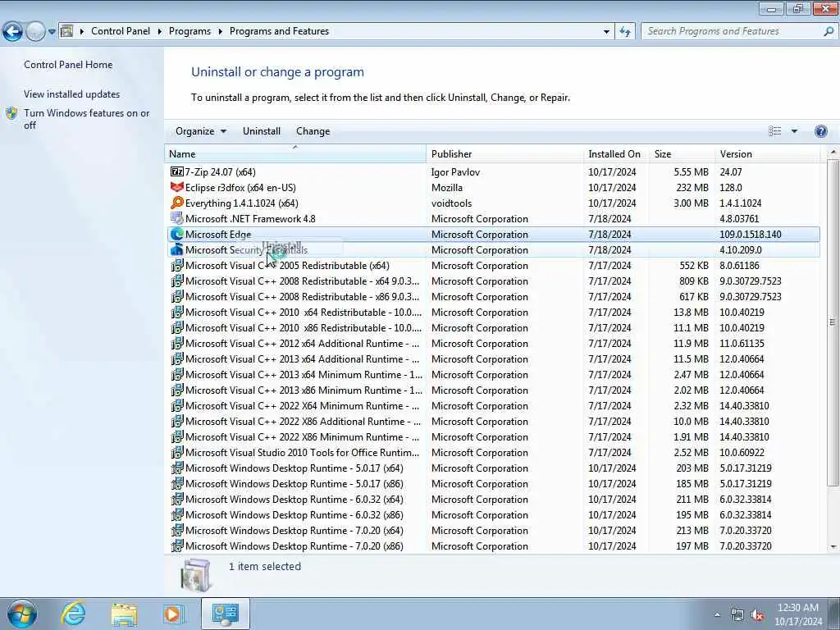Expand arrow before Control Panel breadcrumb
Viewport: 840px width, 630px height.
pyautogui.click(x=82, y=31)
